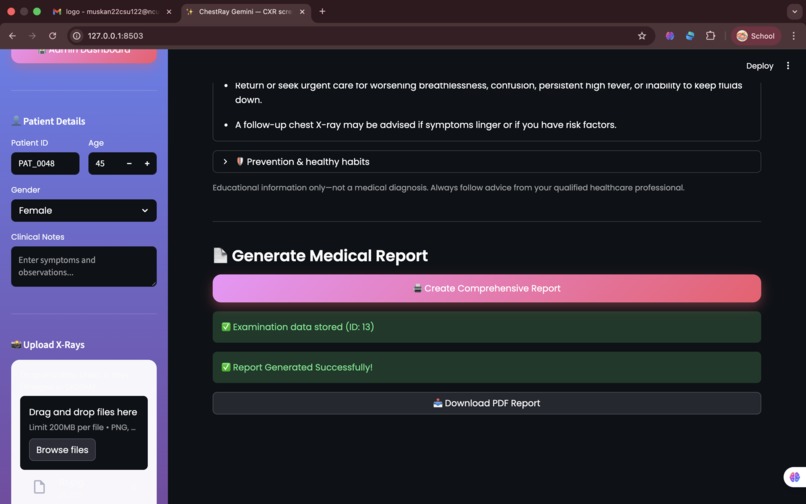Viewport: 806px width, 504px height.
Task: View site information icon in address bar
Action: (77, 36)
